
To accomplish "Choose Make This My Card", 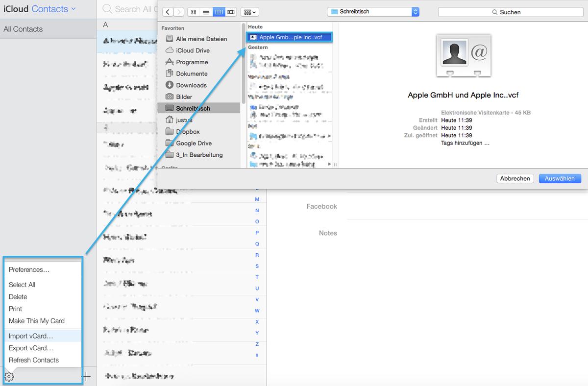I will pos(43,321).
